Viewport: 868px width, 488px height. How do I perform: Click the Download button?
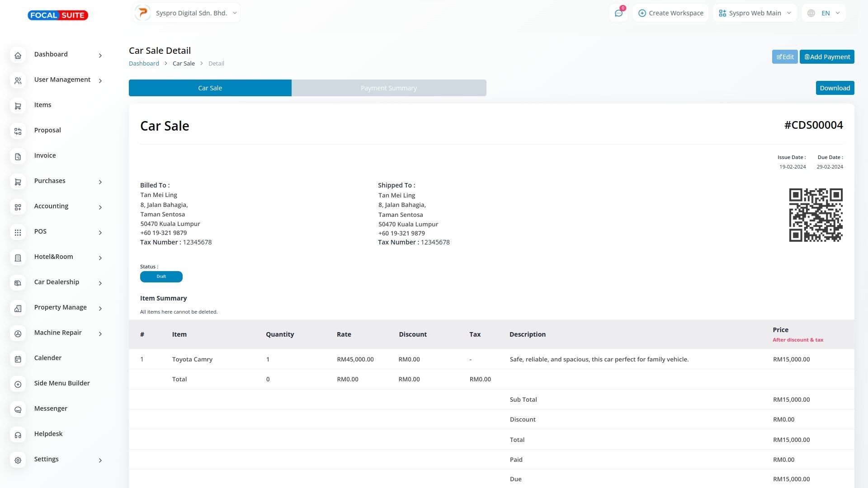click(x=835, y=88)
